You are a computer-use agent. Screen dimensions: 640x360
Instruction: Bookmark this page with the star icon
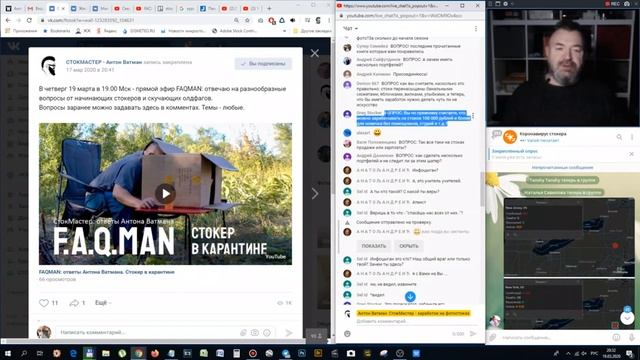pyautogui.click(x=247, y=20)
